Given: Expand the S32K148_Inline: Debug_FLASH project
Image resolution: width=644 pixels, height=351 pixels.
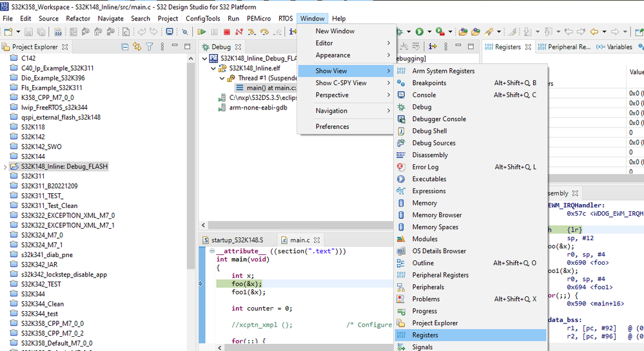Looking at the screenshot, I should point(5,167).
